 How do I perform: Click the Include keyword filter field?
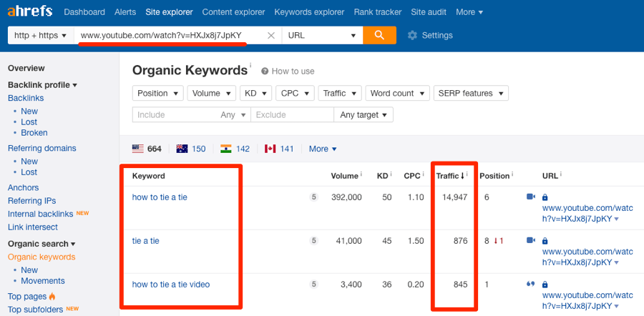175,114
